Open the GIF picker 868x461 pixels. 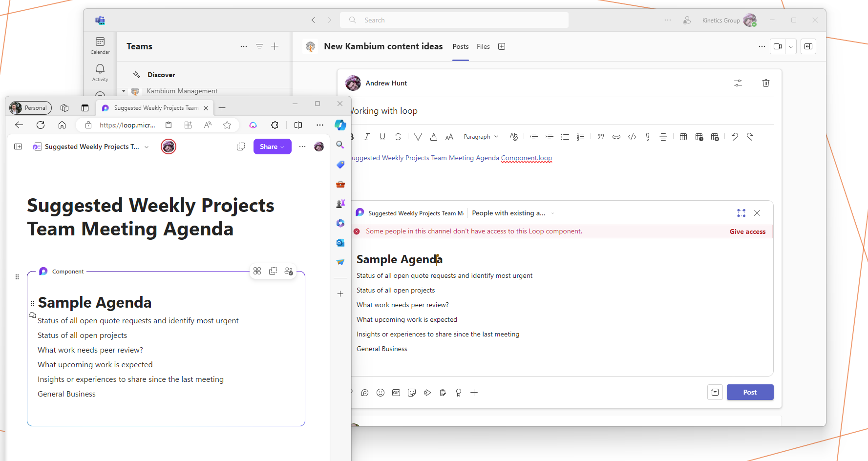click(396, 393)
